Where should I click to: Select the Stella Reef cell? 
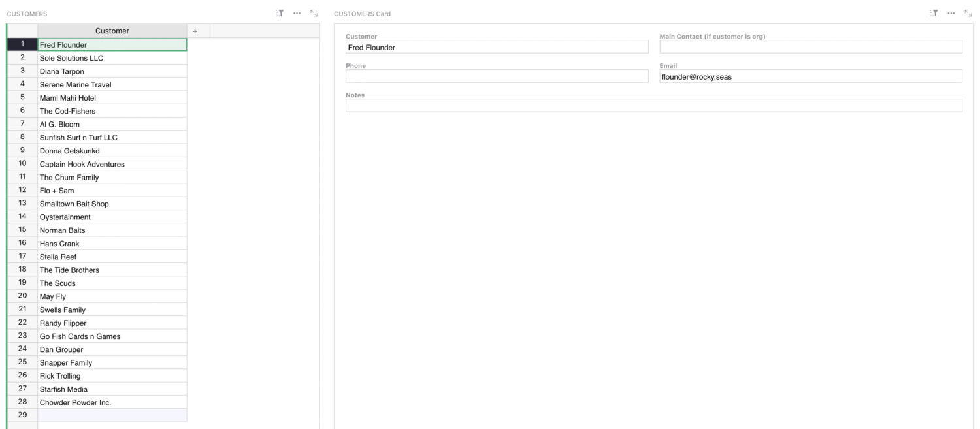[112, 257]
